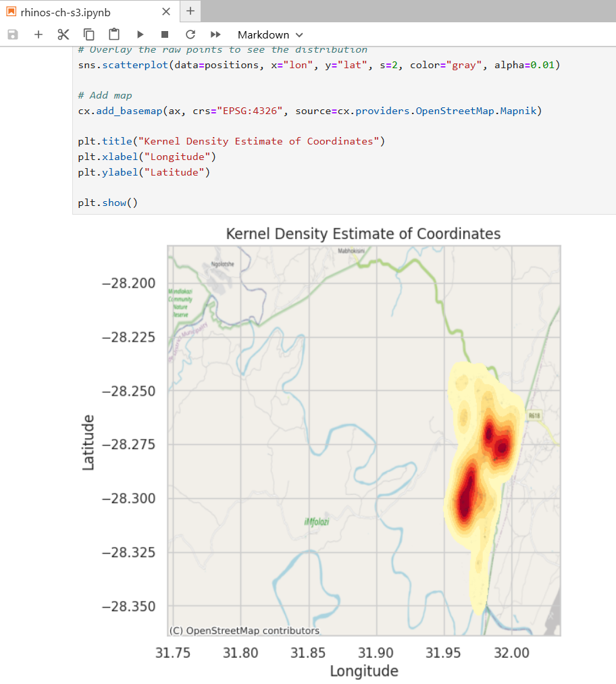Click the Jupyter notebook icon on the tab
The image size is (616, 684).
[11, 11]
